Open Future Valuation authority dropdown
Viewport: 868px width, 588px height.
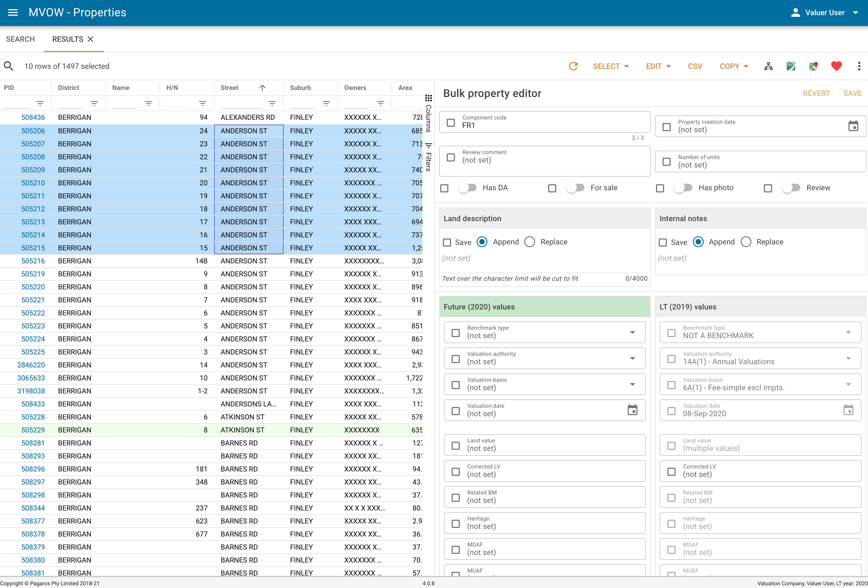pos(632,358)
